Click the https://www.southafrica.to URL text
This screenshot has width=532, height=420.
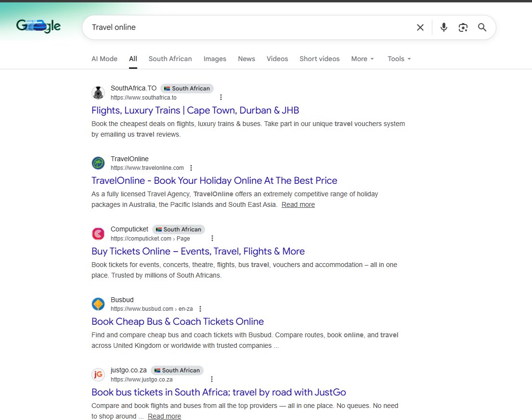click(143, 98)
